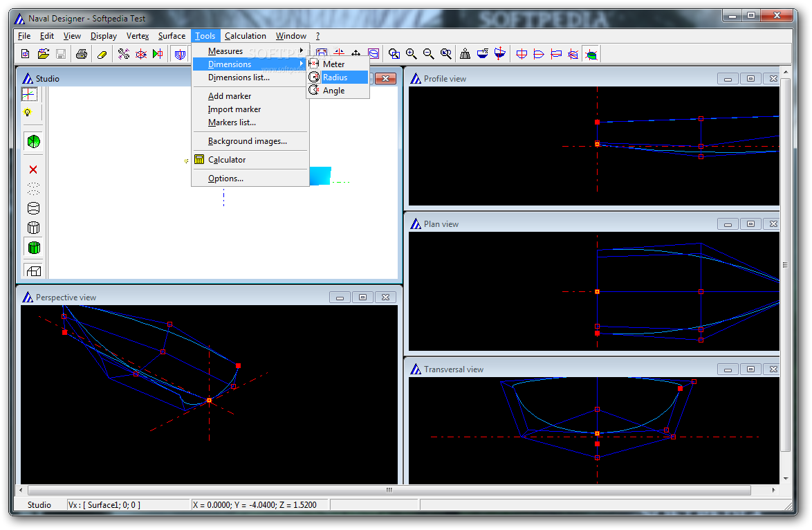Choose Radius dimension submenu item
The width and height of the screenshot is (812, 530).
tap(338, 77)
